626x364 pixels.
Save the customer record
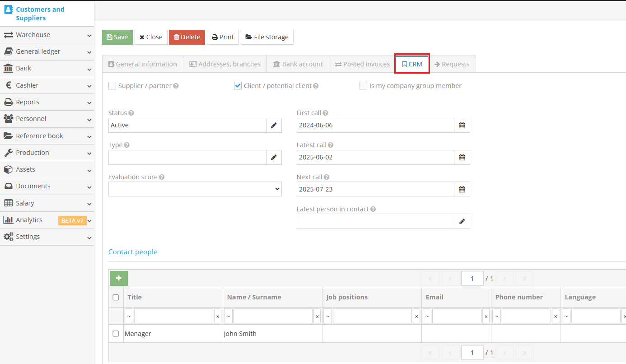pos(117,37)
